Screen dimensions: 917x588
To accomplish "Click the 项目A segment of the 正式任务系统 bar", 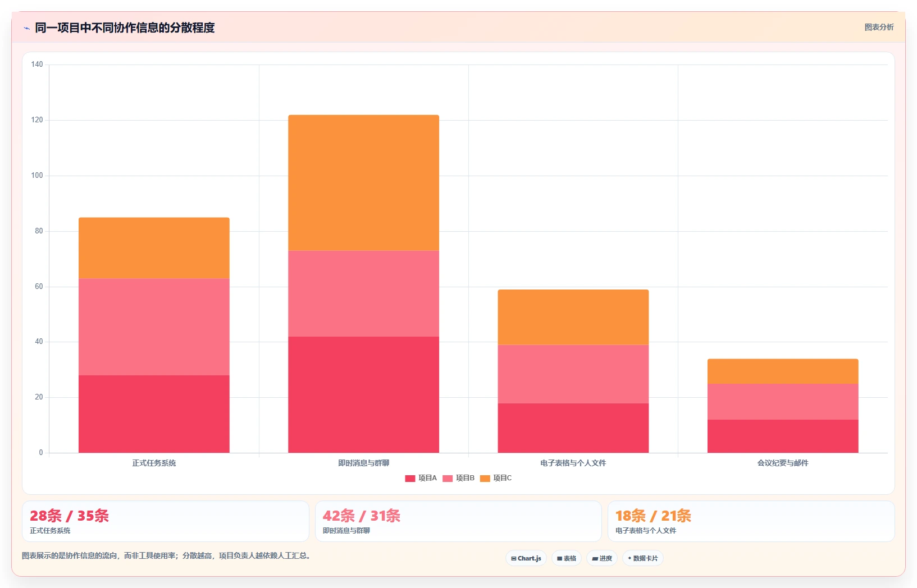I will (x=154, y=414).
